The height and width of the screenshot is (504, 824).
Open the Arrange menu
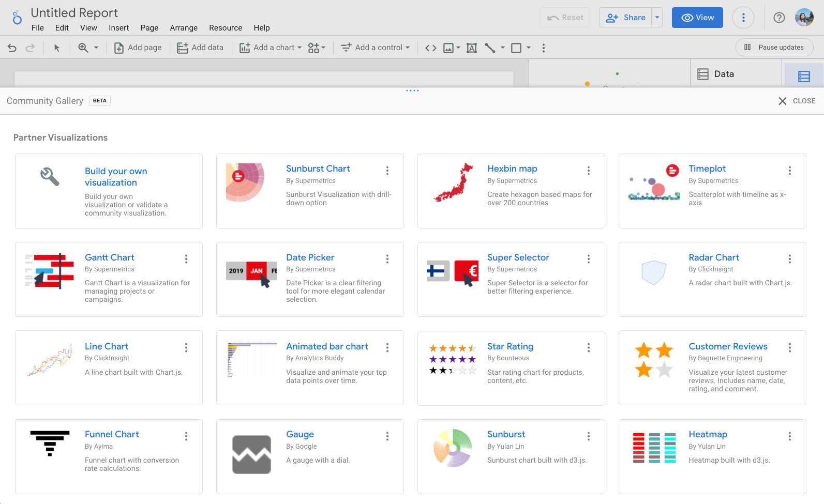tap(184, 28)
